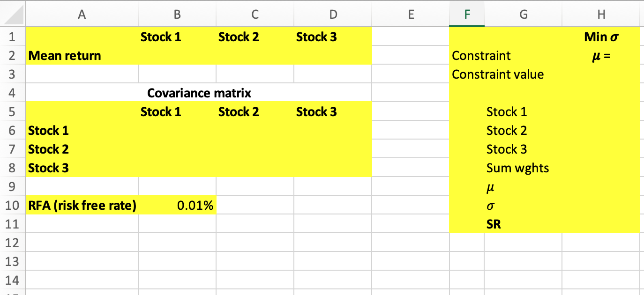Select the column H header

[x=601, y=14]
